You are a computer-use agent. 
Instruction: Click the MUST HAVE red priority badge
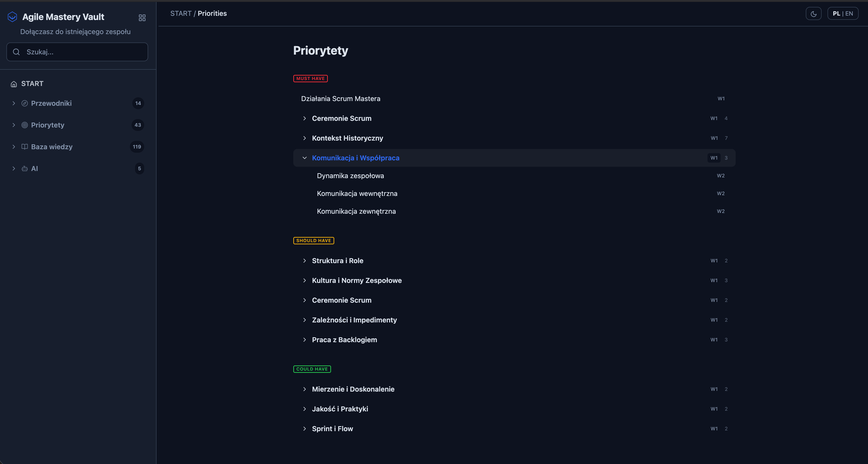click(310, 79)
